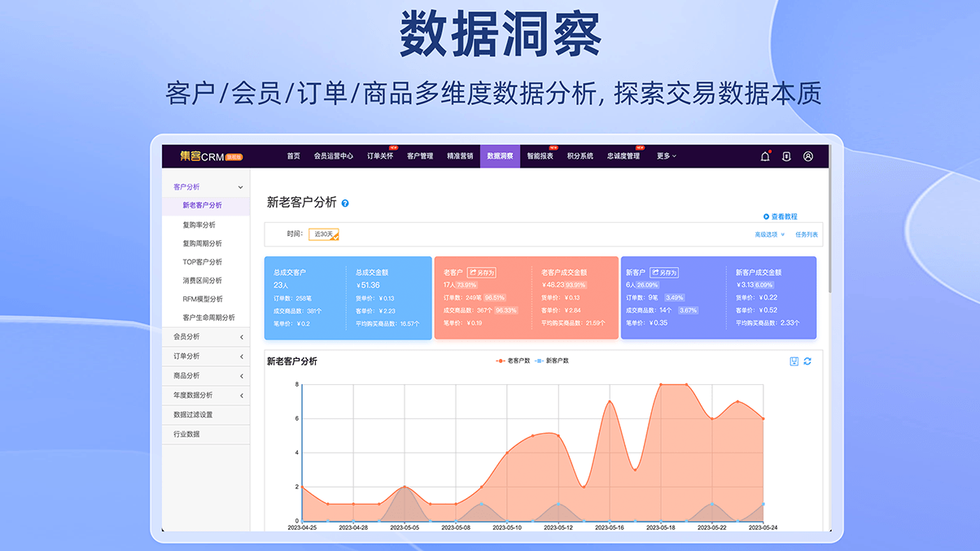The image size is (980, 551).
Task: Open 精准营销 navigation item
Action: click(460, 156)
